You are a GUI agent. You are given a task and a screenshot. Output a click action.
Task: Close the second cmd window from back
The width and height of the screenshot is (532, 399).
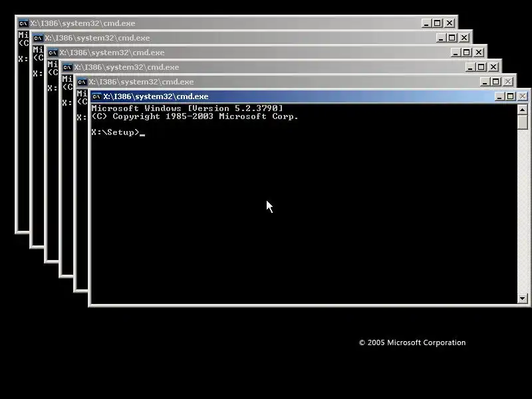464,38
